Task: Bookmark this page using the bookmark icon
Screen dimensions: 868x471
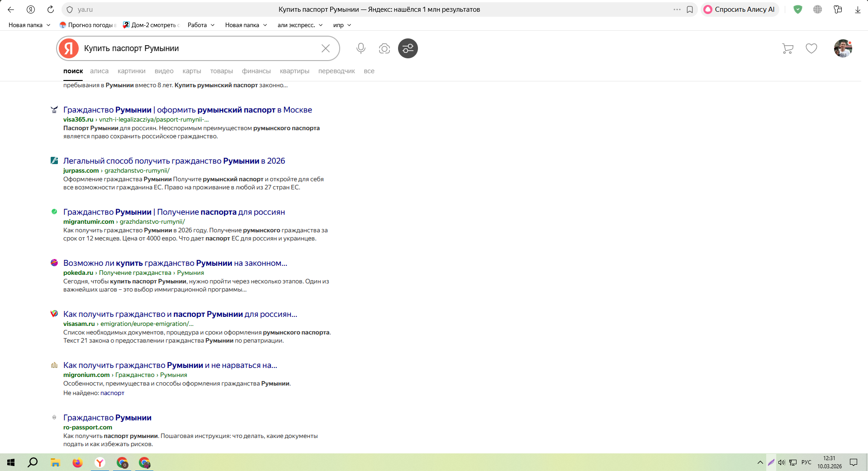Action: [x=690, y=9]
